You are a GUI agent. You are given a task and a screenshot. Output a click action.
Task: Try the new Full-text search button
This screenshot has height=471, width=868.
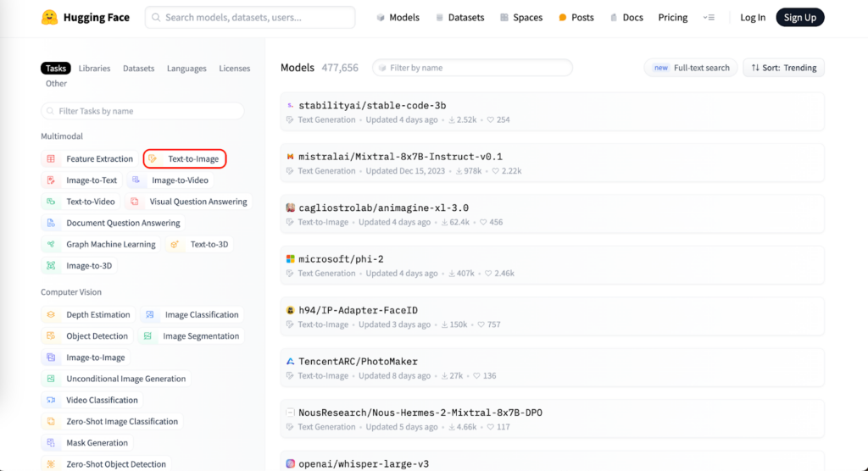click(x=691, y=68)
